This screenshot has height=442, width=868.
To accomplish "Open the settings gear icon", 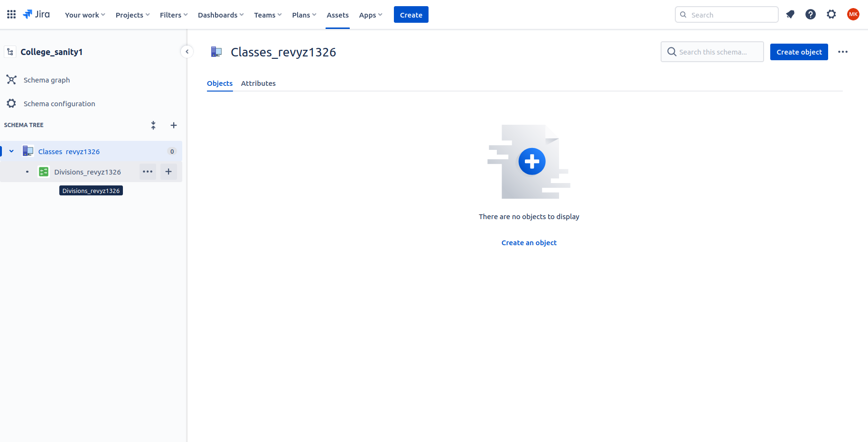I will (x=831, y=15).
